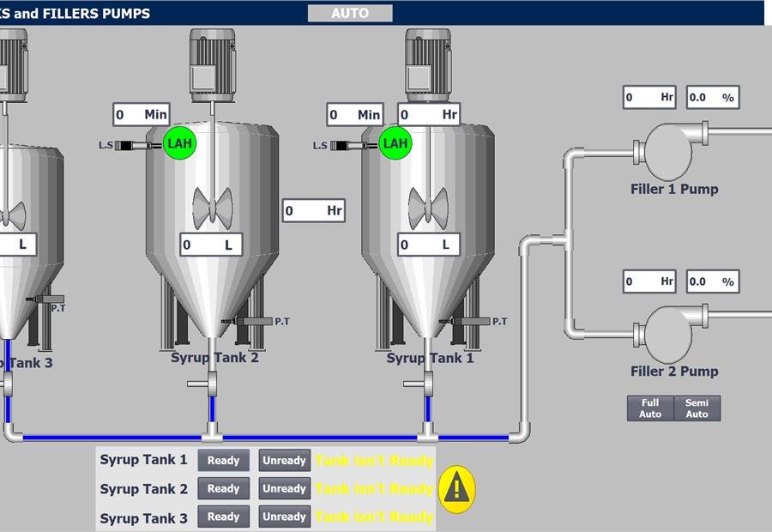Click Syrup Tank 2 agitator impeller
Viewport: 772px width, 532px height.
point(212,209)
